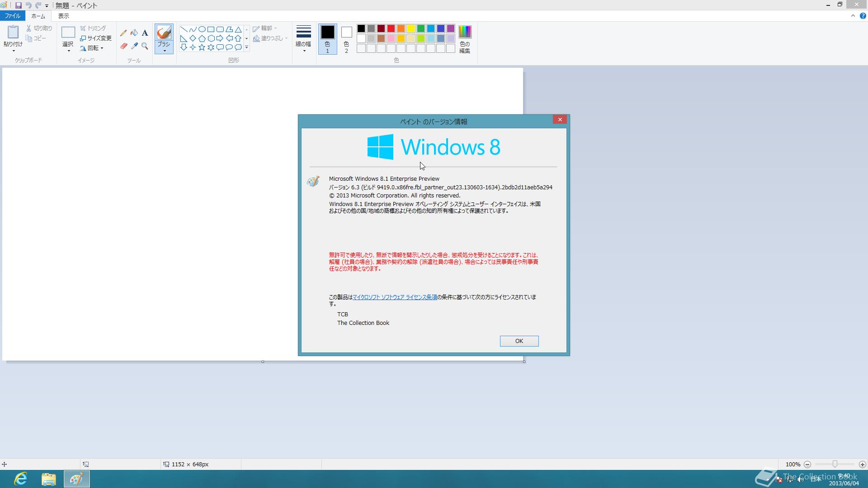
Task: Open the Edit colors (色の編集) dialog
Action: tap(465, 39)
